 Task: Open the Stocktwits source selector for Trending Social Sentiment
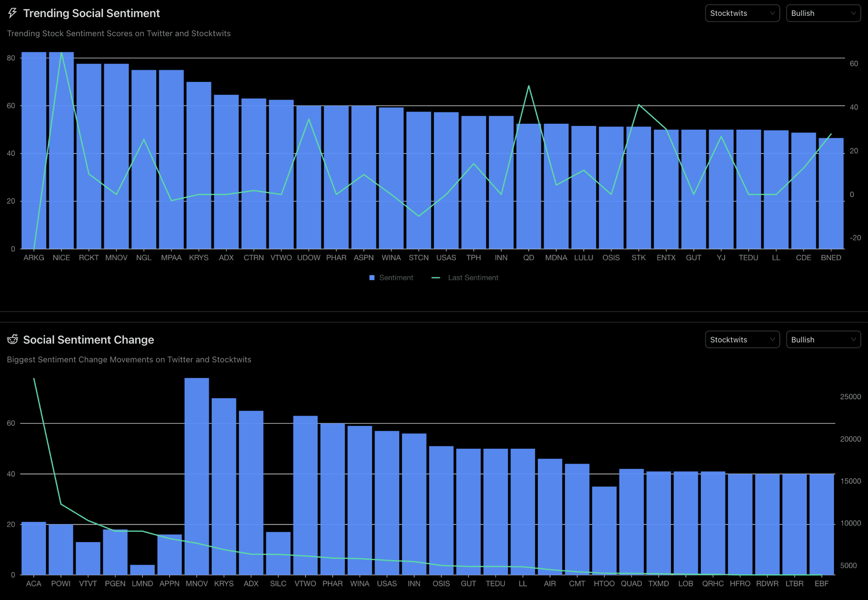click(742, 13)
